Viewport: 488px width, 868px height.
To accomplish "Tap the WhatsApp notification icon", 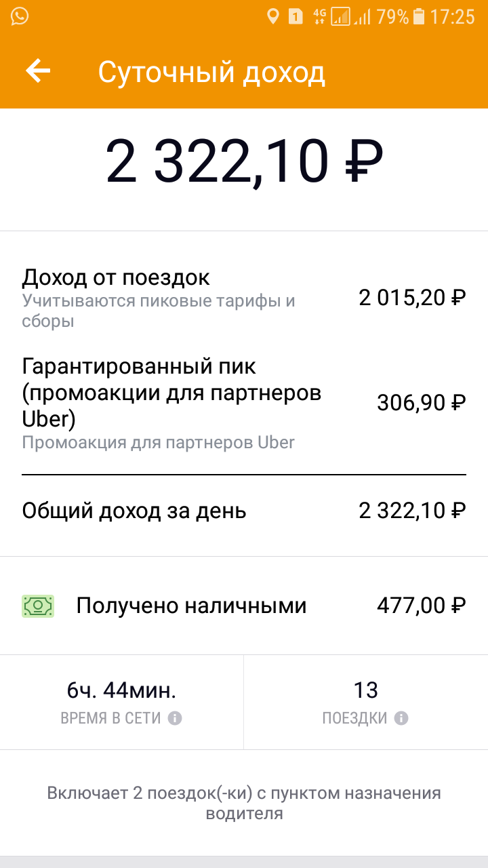I will 20,16.
